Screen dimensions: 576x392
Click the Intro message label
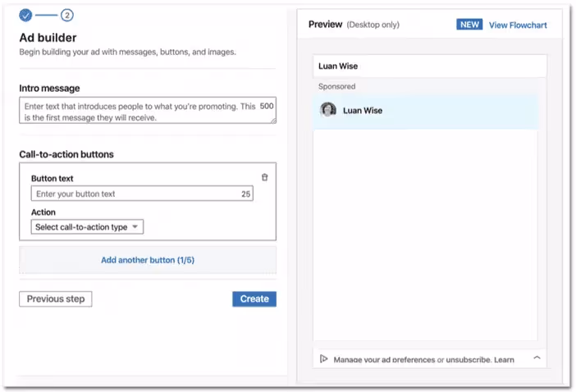49,88
